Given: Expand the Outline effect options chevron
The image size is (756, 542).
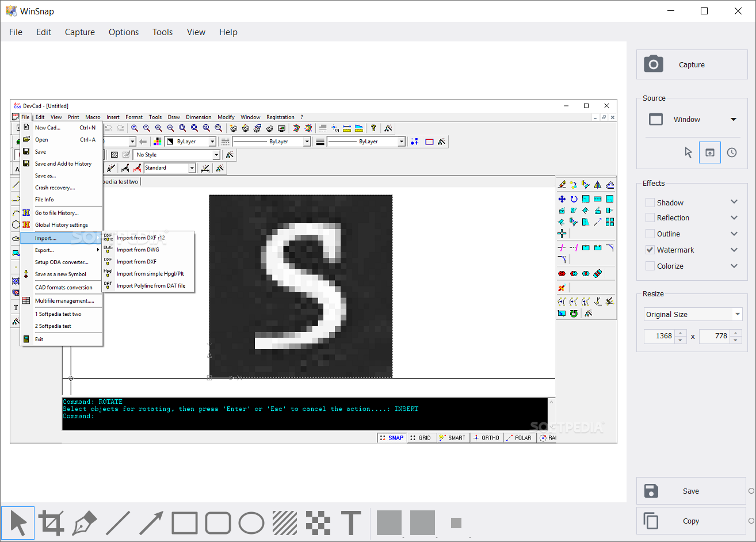Looking at the screenshot, I should coord(734,234).
